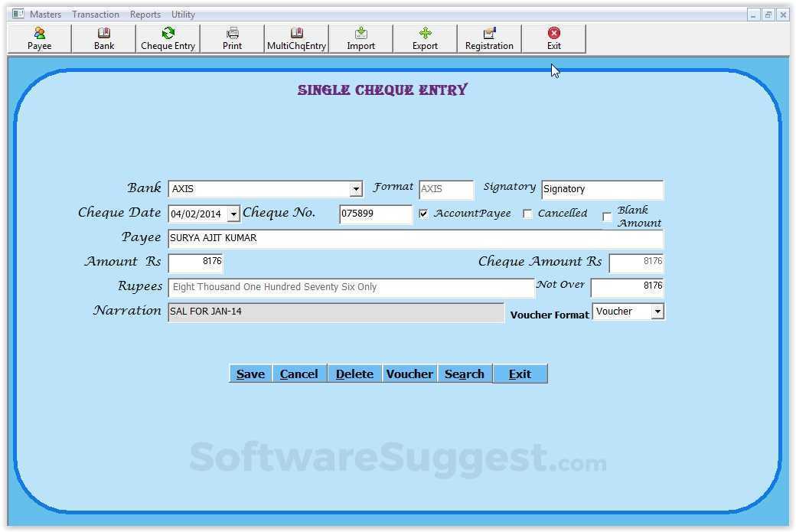796x532 pixels.
Task: Open the Bank dropdown showing AXIS
Action: [x=355, y=188]
